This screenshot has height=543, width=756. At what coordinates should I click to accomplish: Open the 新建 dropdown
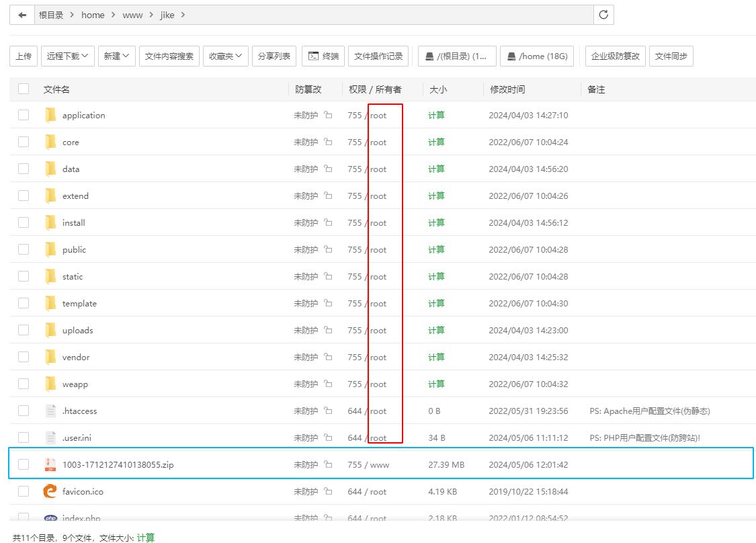[x=117, y=56]
